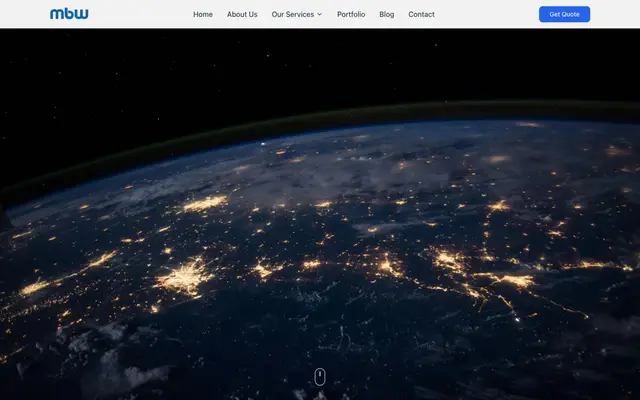Image resolution: width=640 pixels, height=400 pixels.
Task: Visit the Blog page
Action: (387, 14)
